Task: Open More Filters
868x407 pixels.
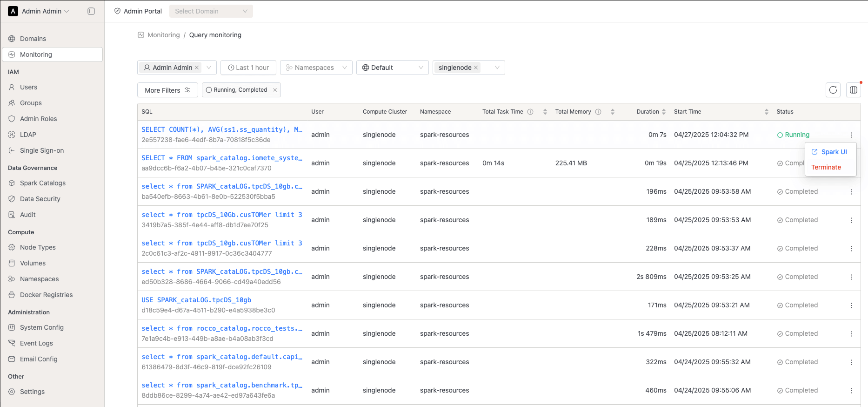Action: [167, 90]
